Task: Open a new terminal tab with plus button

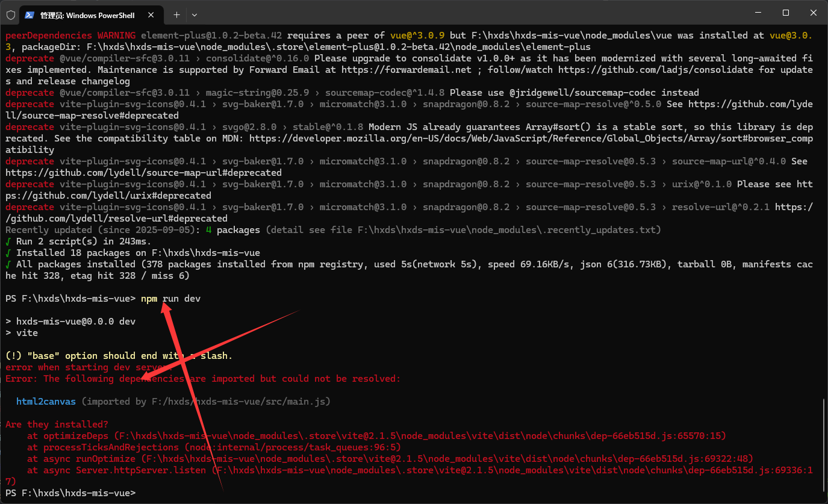Action: click(x=176, y=14)
